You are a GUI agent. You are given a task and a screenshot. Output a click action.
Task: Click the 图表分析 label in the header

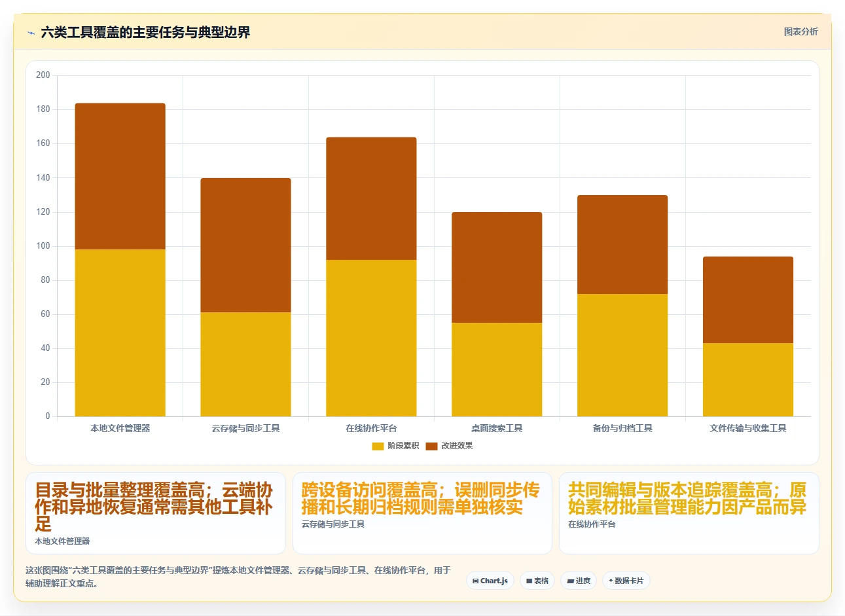[800, 31]
